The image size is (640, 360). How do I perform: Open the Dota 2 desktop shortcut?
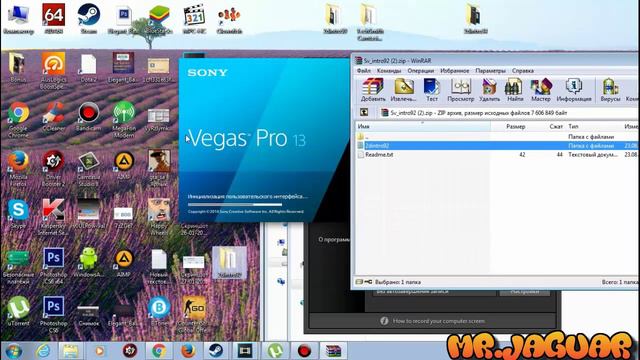tap(89, 68)
